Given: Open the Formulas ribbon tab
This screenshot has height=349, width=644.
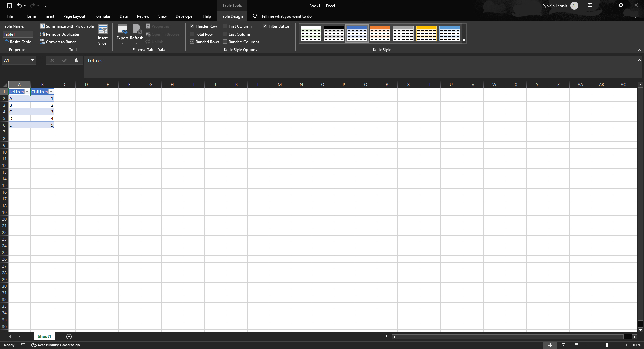Looking at the screenshot, I should point(102,16).
